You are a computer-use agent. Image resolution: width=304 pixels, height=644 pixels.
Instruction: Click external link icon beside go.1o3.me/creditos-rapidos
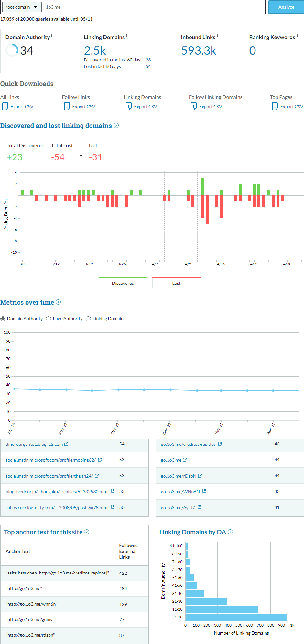pyautogui.click(x=220, y=444)
